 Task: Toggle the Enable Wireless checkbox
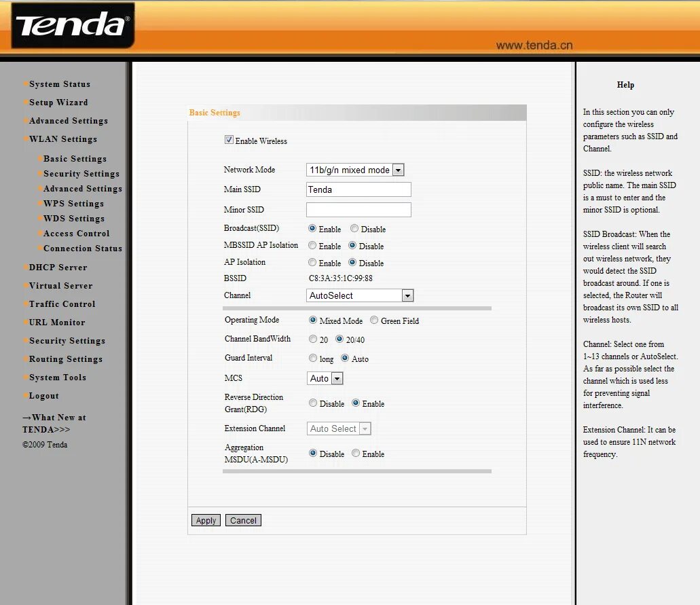pos(229,140)
